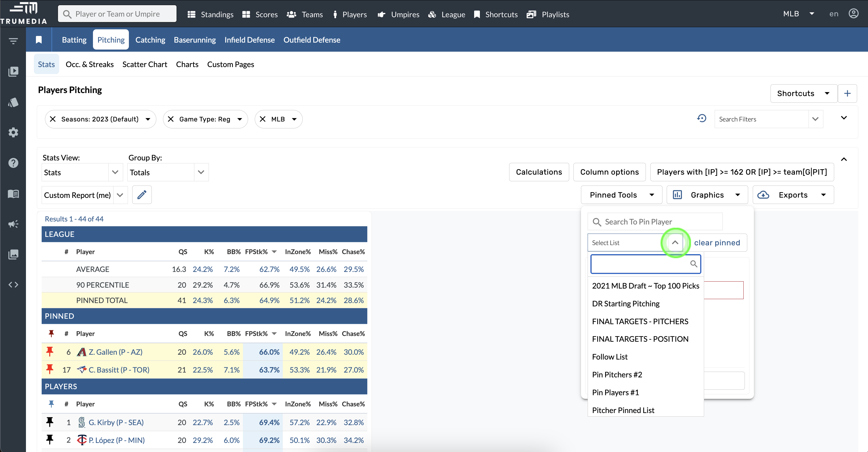Viewport: 868px width, 452px height.
Task: Open the sidebar help question mark icon
Action: coord(13,163)
